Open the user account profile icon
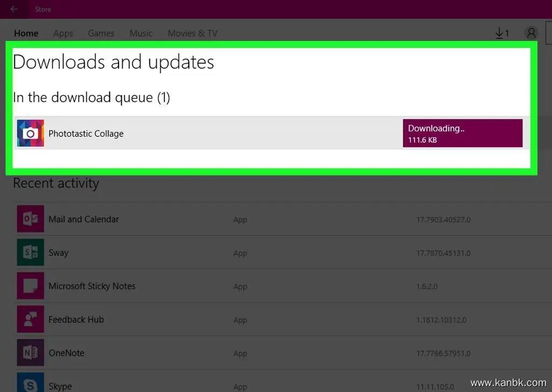Image resolution: width=552 pixels, height=392 pixels. (532, 33)
